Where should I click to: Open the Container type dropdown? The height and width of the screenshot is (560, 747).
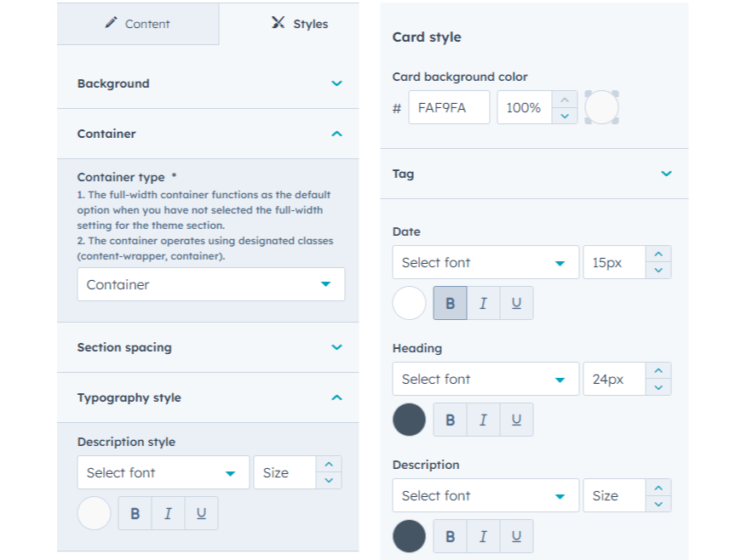pyautogui.click(x=210, y=284)
